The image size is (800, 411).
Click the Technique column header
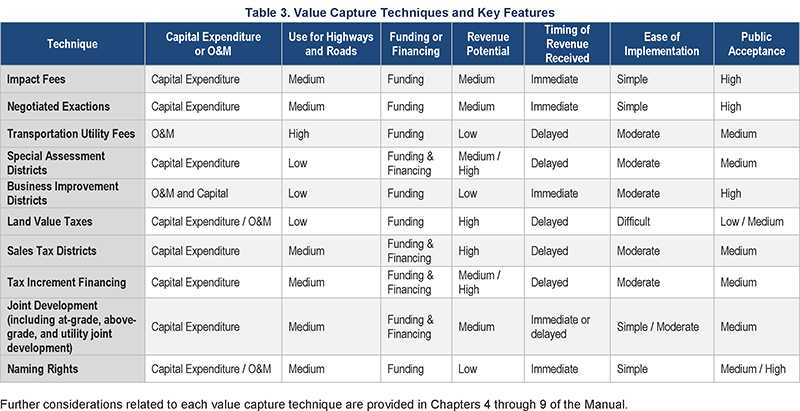point(72,44)
